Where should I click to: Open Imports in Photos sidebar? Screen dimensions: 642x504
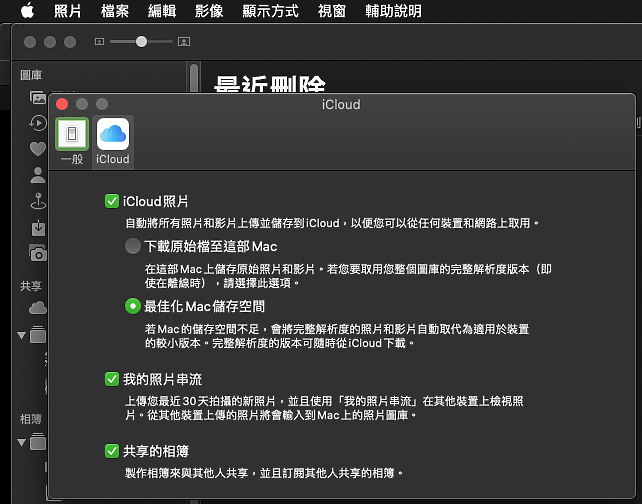coord(38,228)
